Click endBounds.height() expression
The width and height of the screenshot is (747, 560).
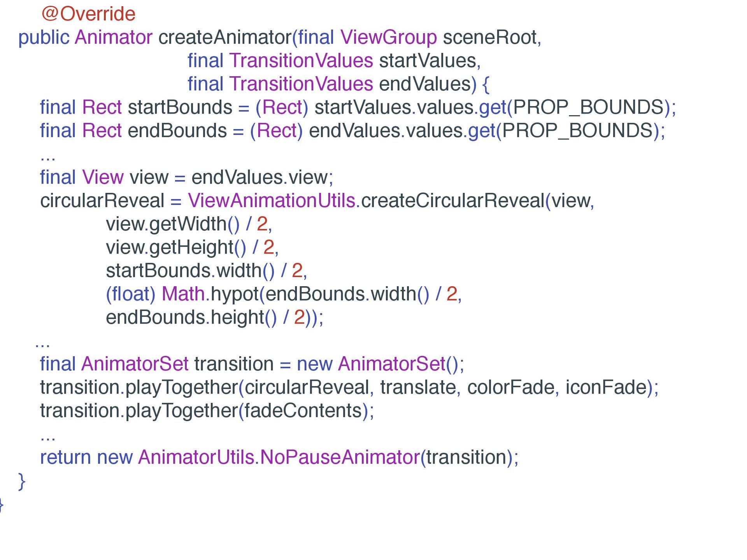tap(191, 317)
